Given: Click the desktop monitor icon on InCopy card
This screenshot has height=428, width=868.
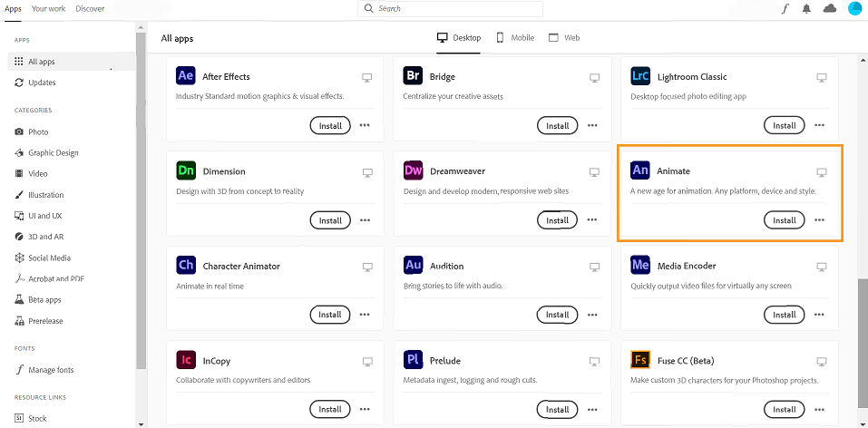Looking at the screenshot, I should point(367,362).
